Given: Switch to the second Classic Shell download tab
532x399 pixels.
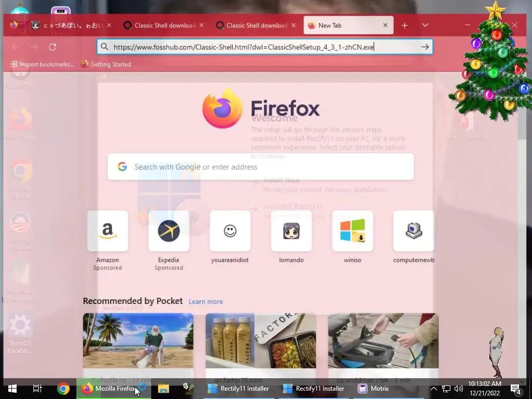Looking at the screenshot, I should [x=252, y=25].
